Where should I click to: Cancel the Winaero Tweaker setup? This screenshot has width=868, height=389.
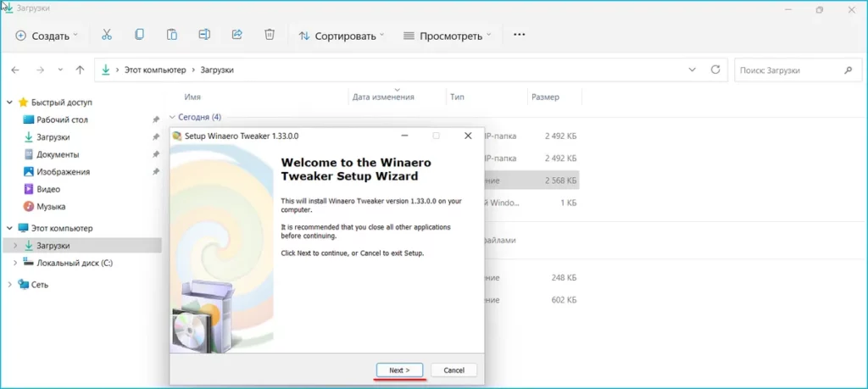point(453,370)
